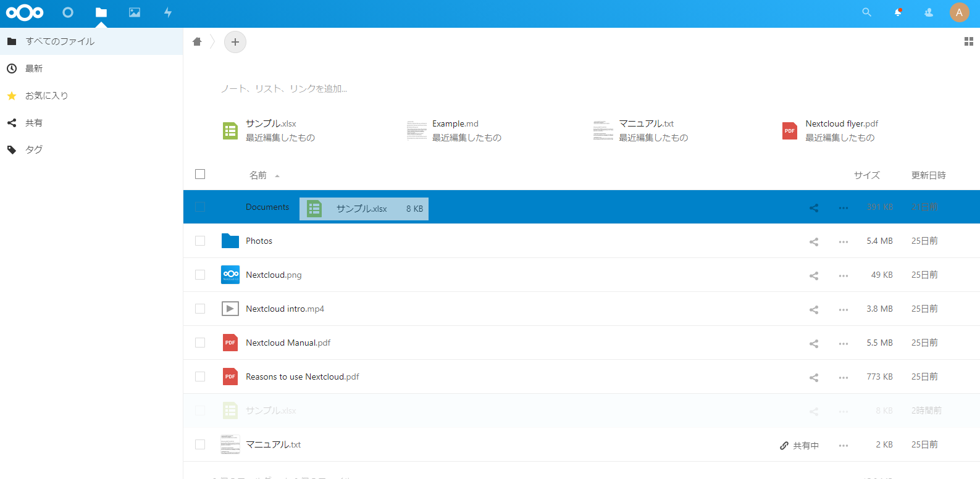
Task: Open the contacts menu icon
Action: coord(929,12)
